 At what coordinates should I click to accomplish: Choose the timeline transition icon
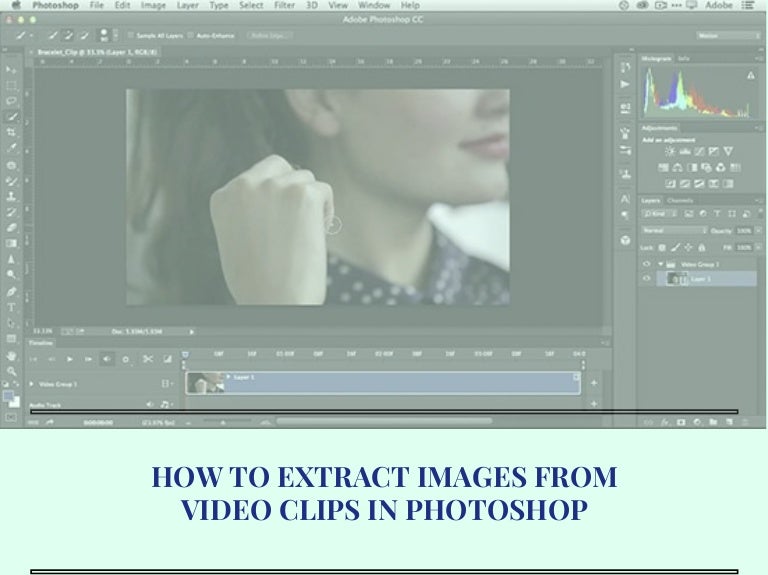point(168,359)
